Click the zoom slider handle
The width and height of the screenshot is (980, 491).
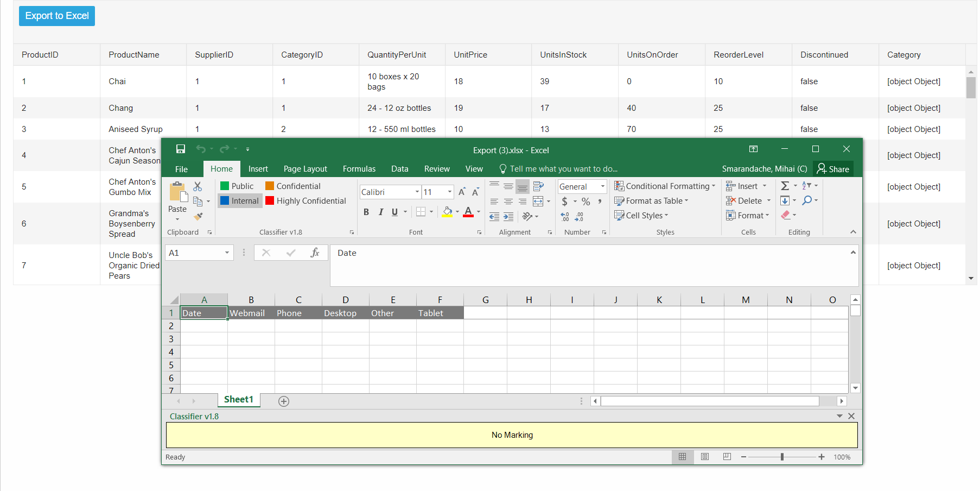pos(782,457)
